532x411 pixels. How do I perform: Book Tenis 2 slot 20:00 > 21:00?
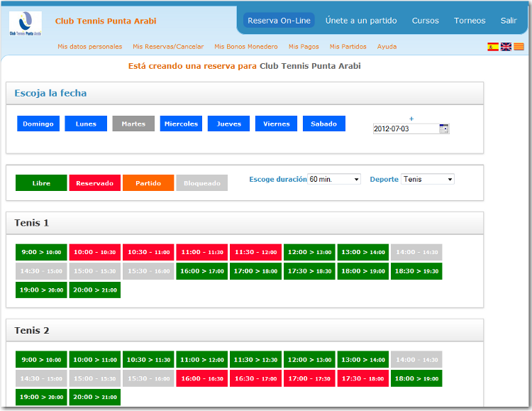point(94,397)
